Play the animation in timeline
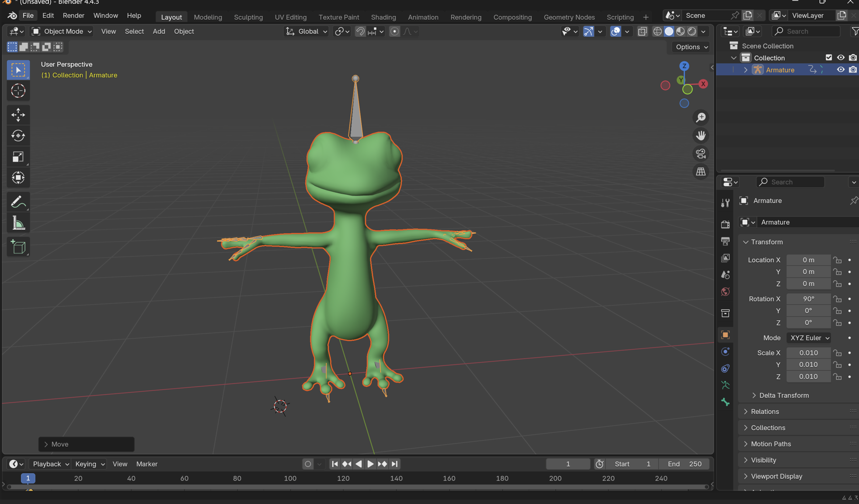This screenshot has height=504, width=859. [370, 464]
